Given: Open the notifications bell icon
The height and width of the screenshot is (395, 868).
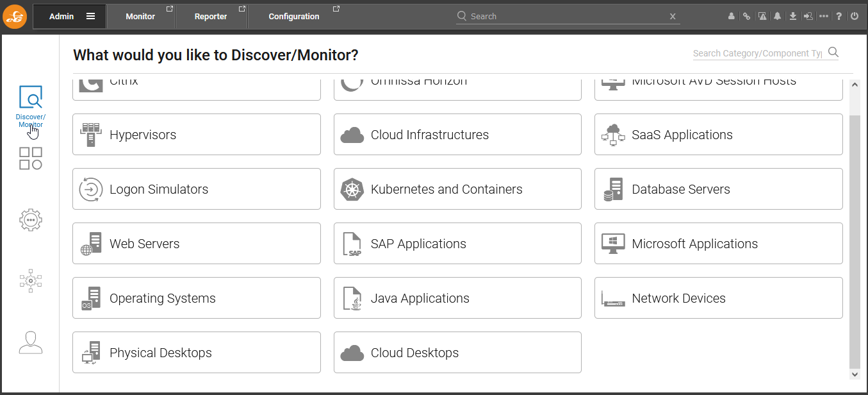Looking at the screenshot, I should [x=778, y=17].
